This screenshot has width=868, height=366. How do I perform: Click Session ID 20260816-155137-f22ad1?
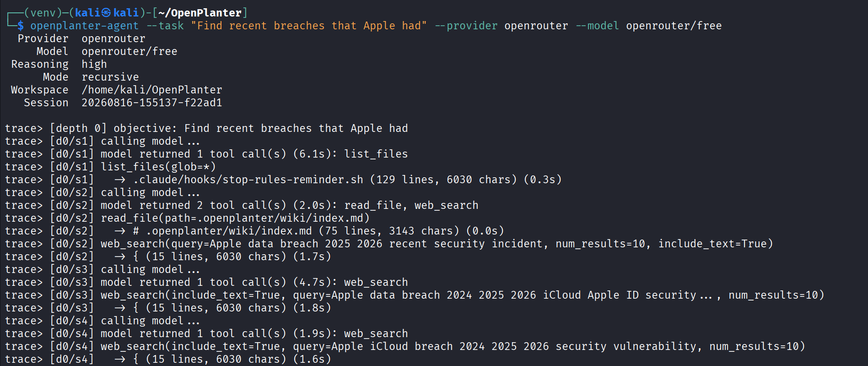tap(152, 103)
